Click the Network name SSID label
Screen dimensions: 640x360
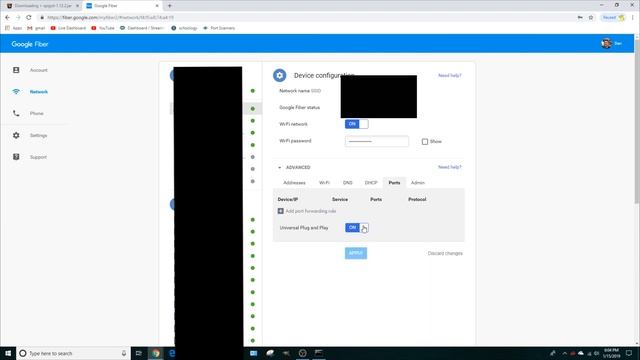[300, 91]
